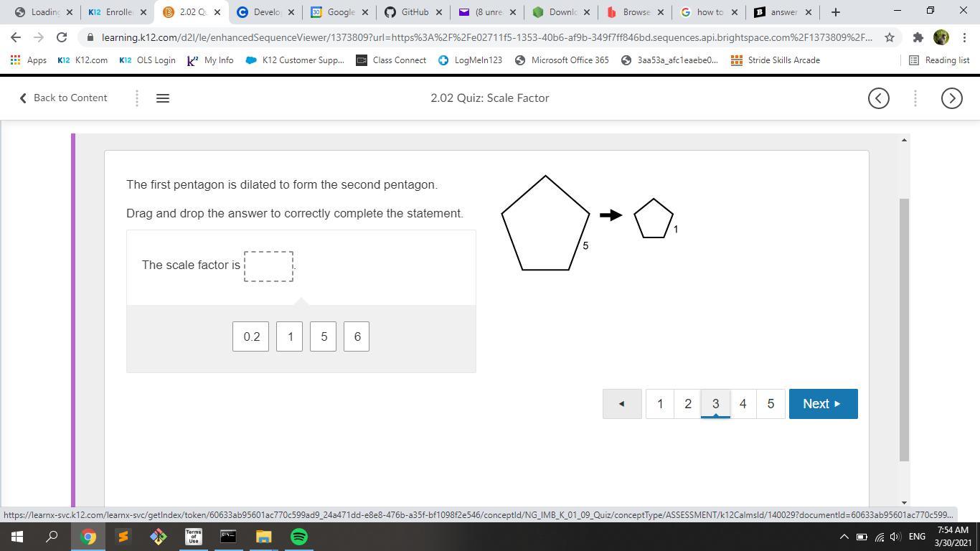Close the 2.02 Quiz browser tab
The image size is (980, 551).
217,12
